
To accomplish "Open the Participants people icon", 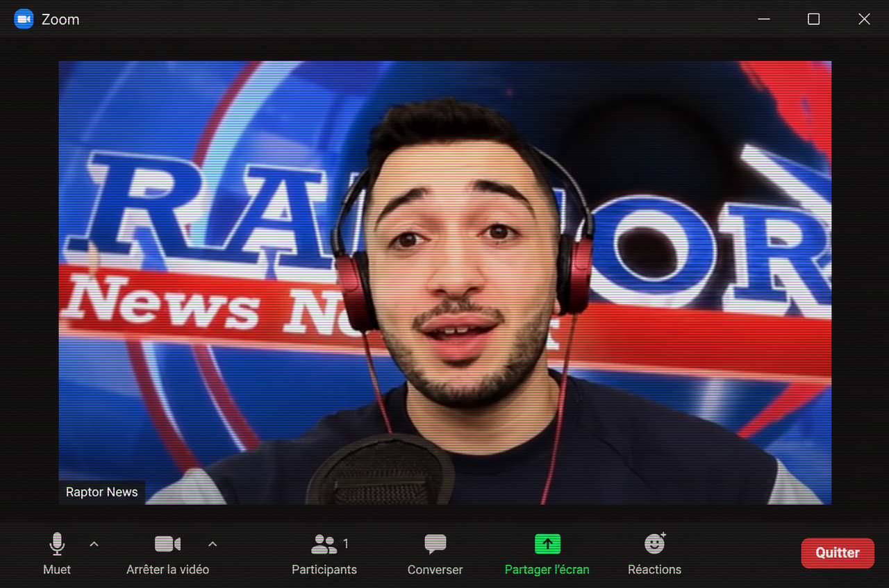I will [x=324, y=544].
